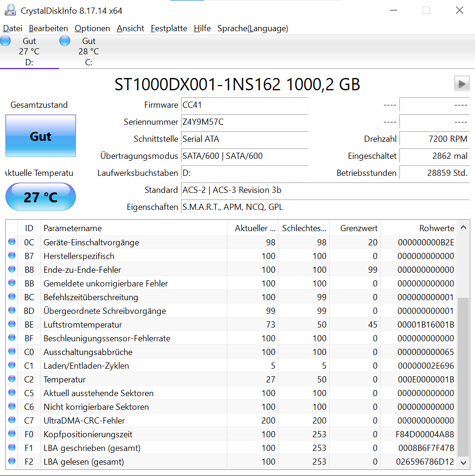This screenshot has width=475, height=476.
Task: Open the Optionen menu
Action: (92, 28)
